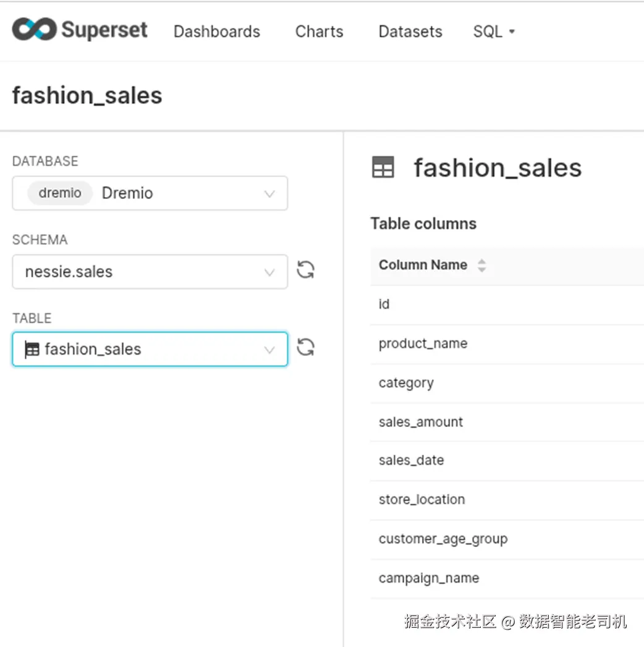Refresh the table list

pyautogui.click(x=305, y=347)
